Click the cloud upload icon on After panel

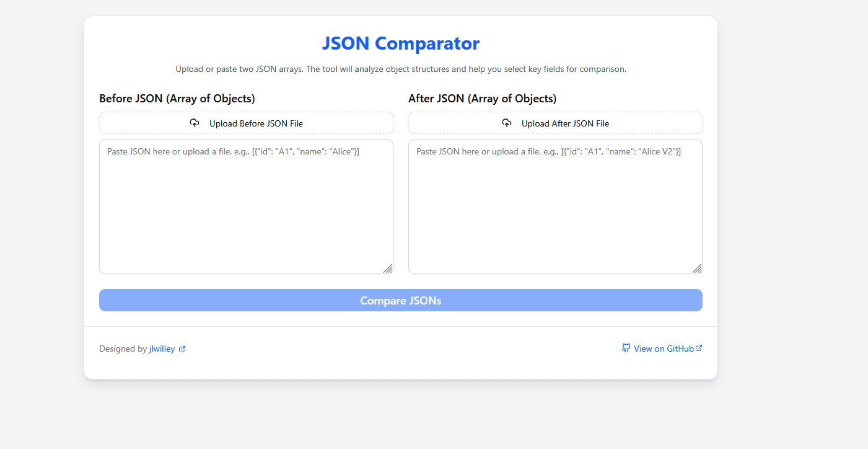click(507, 123)
